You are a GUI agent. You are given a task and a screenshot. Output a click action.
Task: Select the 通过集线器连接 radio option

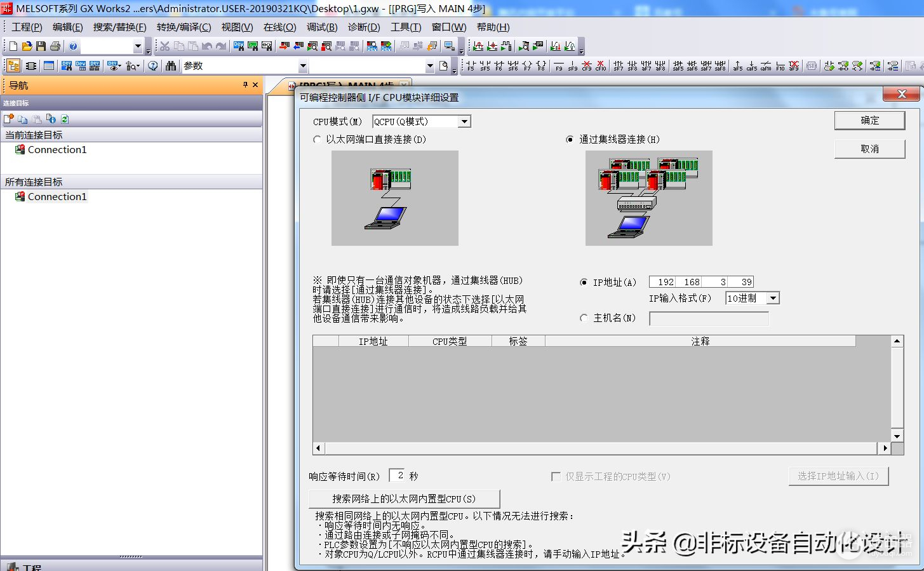click(x=570, y=140)
